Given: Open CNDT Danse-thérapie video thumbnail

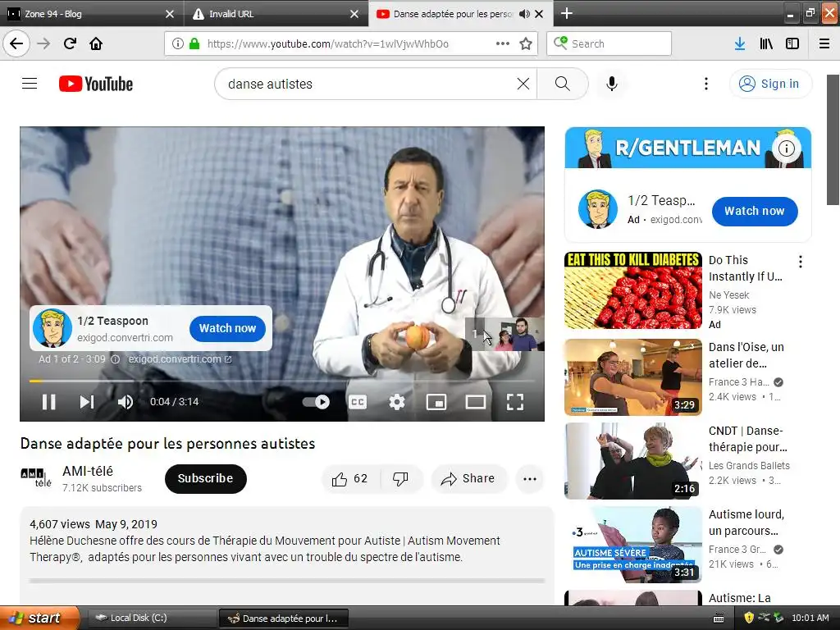Looking at the screenshot, I should (632, 461).
